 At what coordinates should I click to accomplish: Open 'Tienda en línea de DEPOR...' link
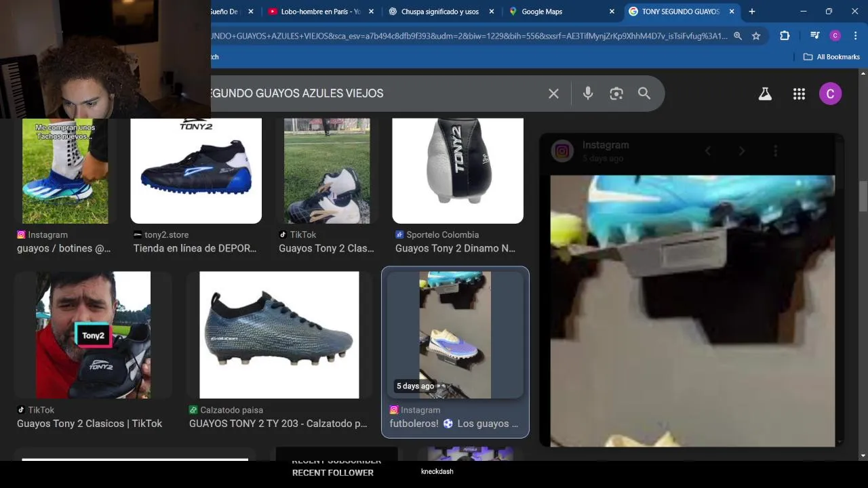point(195,248)
